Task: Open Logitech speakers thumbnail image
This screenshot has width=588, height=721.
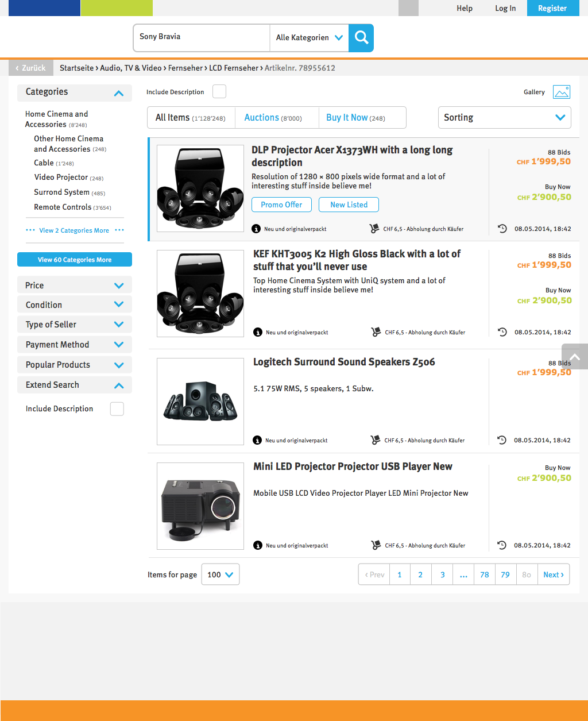Action: point(200,402)
